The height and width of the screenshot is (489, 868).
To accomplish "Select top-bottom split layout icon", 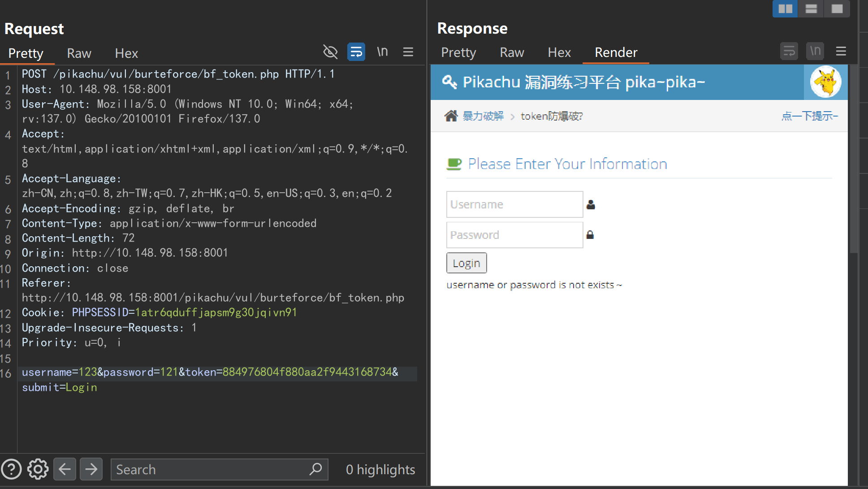I will coord(811,9).
